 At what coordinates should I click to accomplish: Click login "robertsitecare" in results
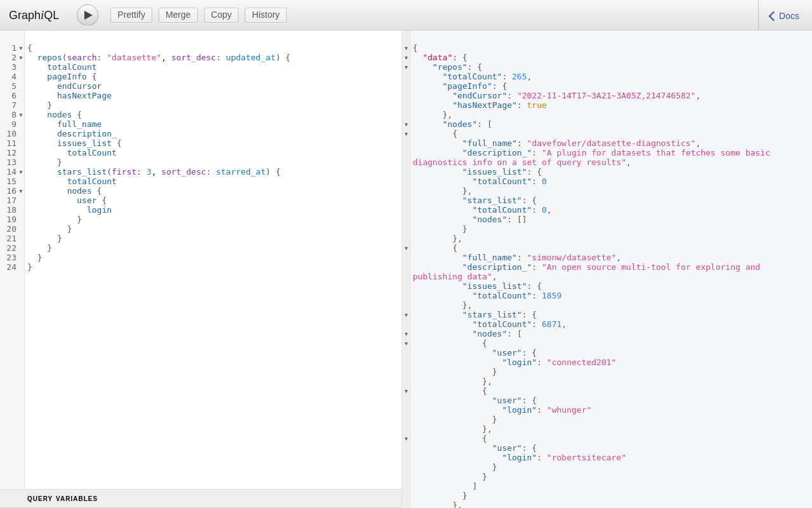pos(586,458)
